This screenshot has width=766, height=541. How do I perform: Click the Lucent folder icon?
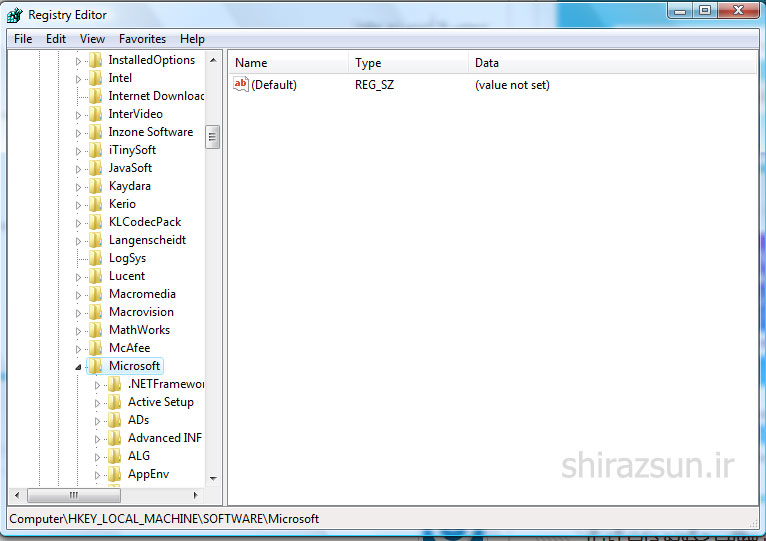[x=96, y=276]
